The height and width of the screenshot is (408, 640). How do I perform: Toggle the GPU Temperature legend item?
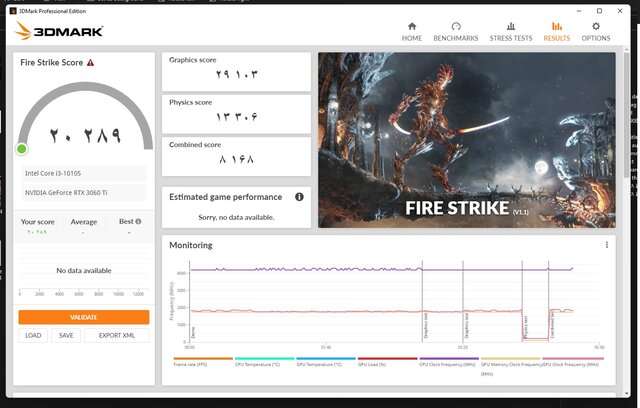pyautogui.click(x=325, y=362)
